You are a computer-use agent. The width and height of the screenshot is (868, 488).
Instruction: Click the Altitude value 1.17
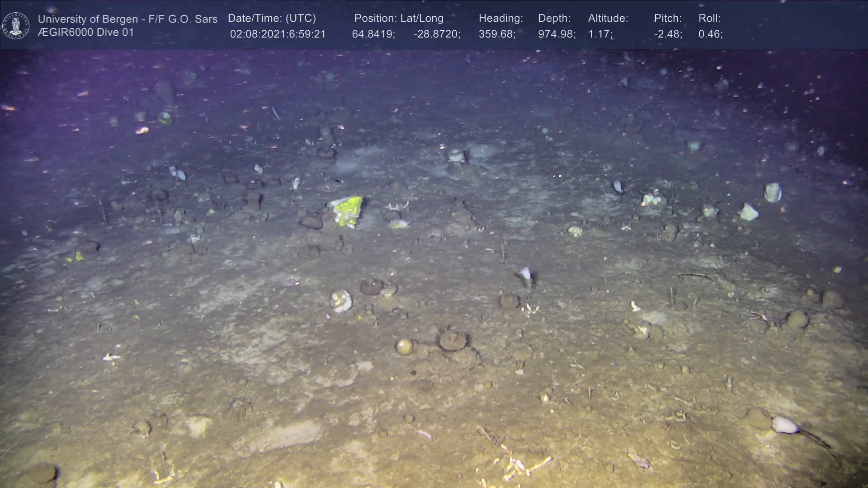coord(600,34)
